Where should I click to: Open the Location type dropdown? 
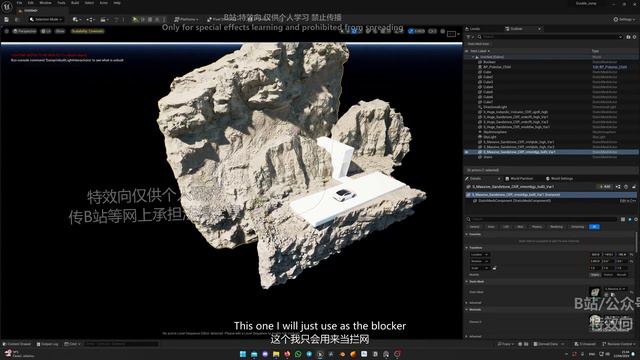coord(480,255)
